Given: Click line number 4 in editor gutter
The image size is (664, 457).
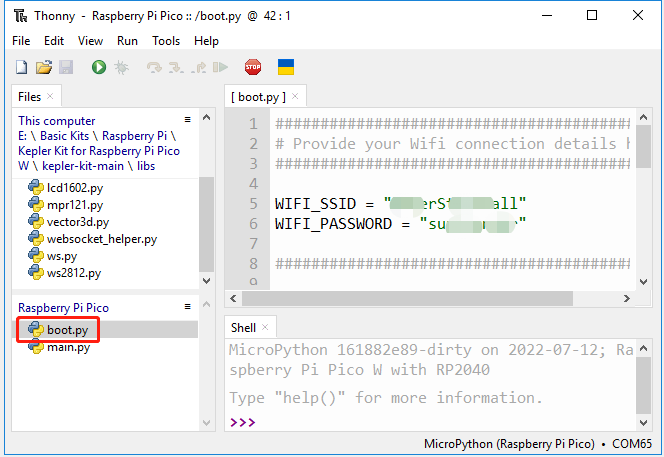Looking at the screenshot, I should point(253,184).
